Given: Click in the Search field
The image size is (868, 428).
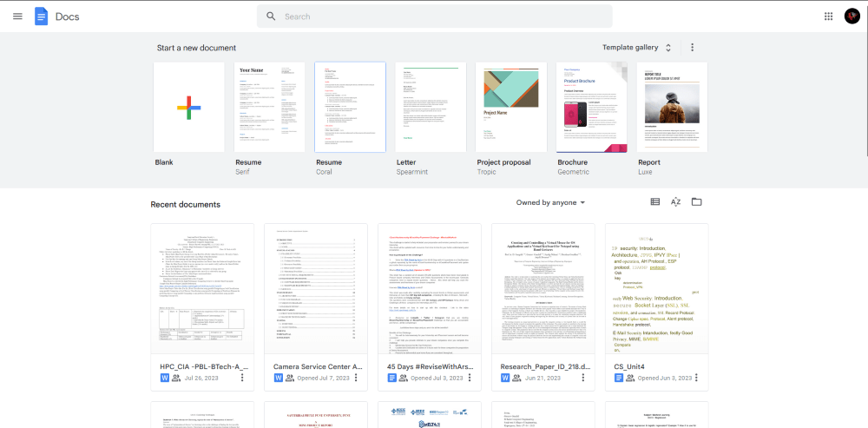Looking at the screenshot, I should coord(435,16).
